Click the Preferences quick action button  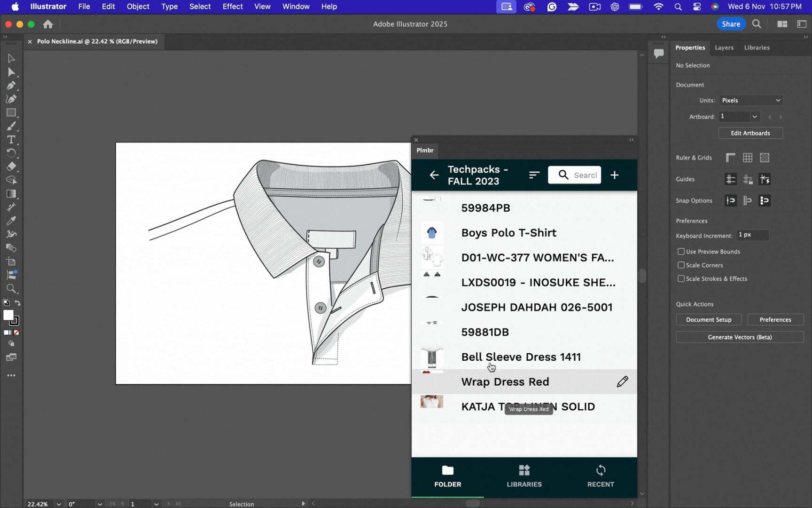click(x=775, y=320)
